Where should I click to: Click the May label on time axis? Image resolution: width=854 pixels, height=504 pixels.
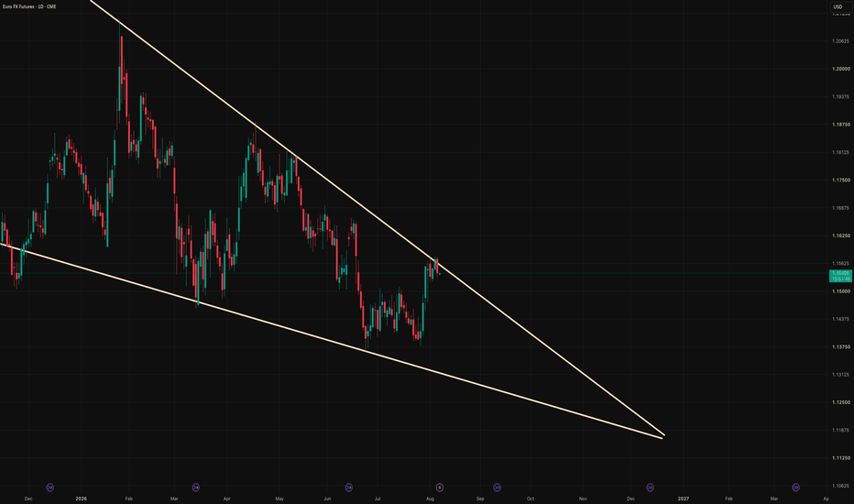coord(279,499)
